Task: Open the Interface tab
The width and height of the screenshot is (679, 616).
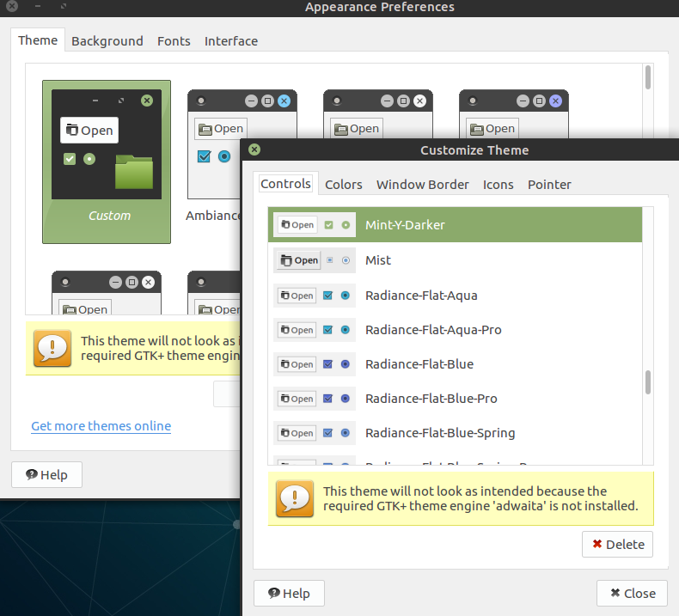Action: [x=231, y=41]
